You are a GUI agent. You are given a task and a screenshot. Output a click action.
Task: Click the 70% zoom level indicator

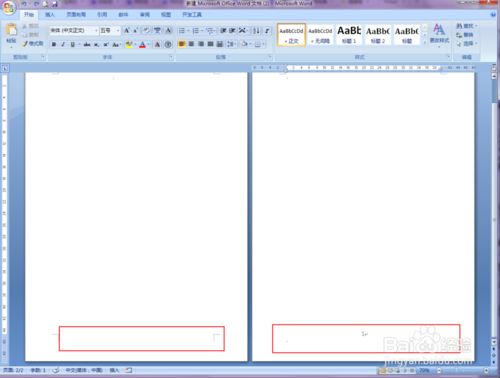424,370
